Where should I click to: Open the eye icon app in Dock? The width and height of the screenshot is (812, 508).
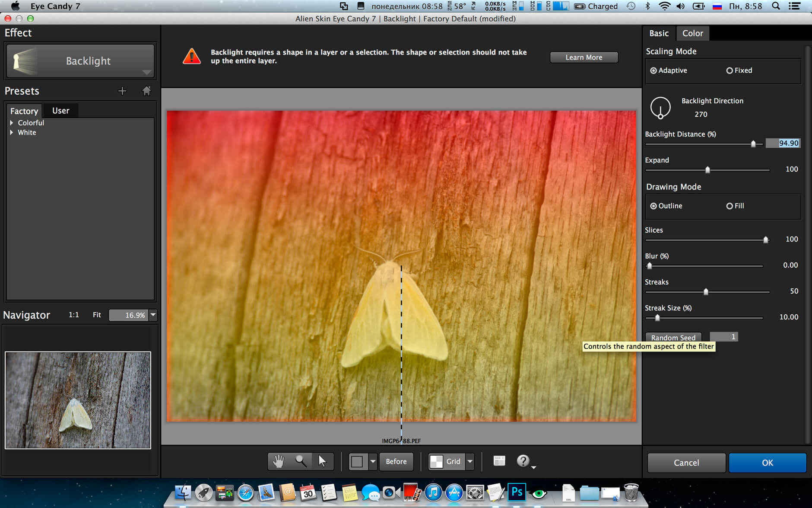(x=539, y=493)
